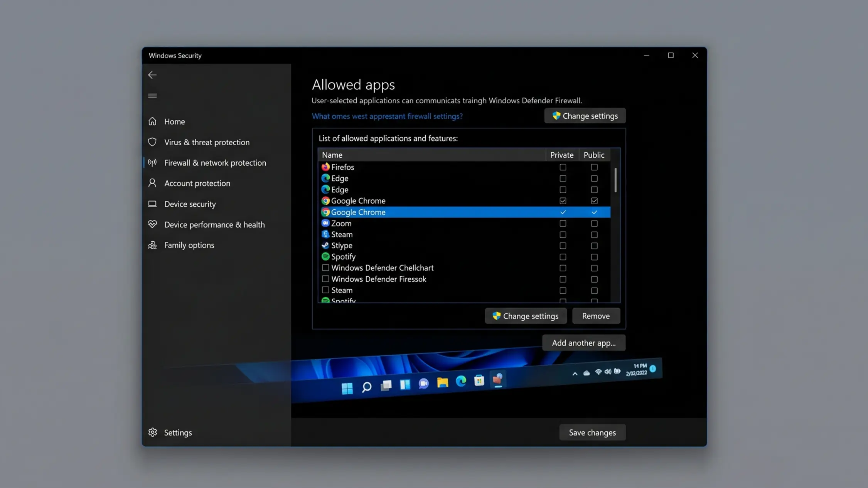Click the back arrow in Windows Security
This screenshot has width=868, height=488.
pos(152,75)
